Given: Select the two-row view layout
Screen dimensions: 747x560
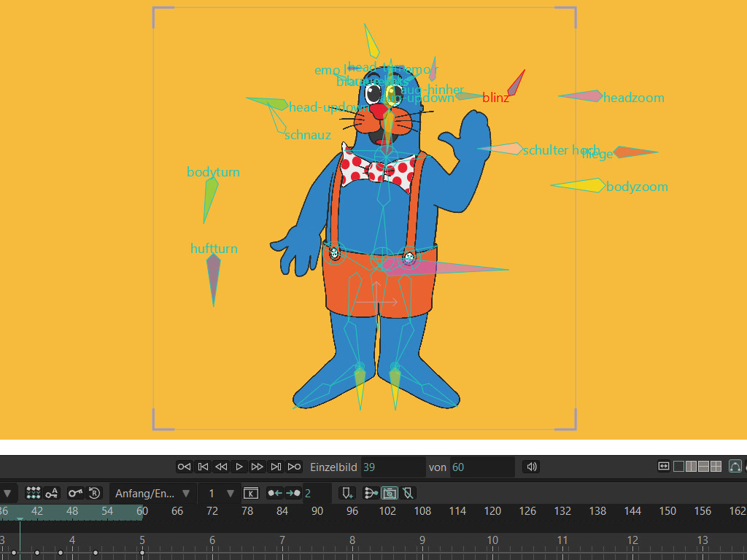Looking at the screenshot, I should pos(703,466).
